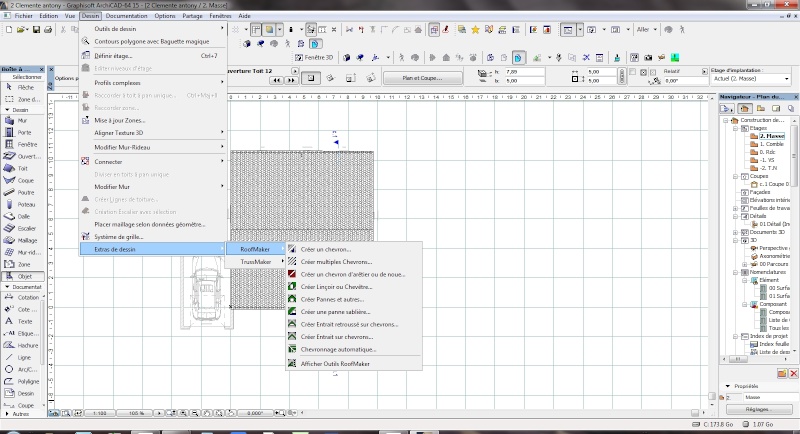Expand the Profils complexes submenu
Viewport: 800px width, 434px height.
(x=152, y=83)
